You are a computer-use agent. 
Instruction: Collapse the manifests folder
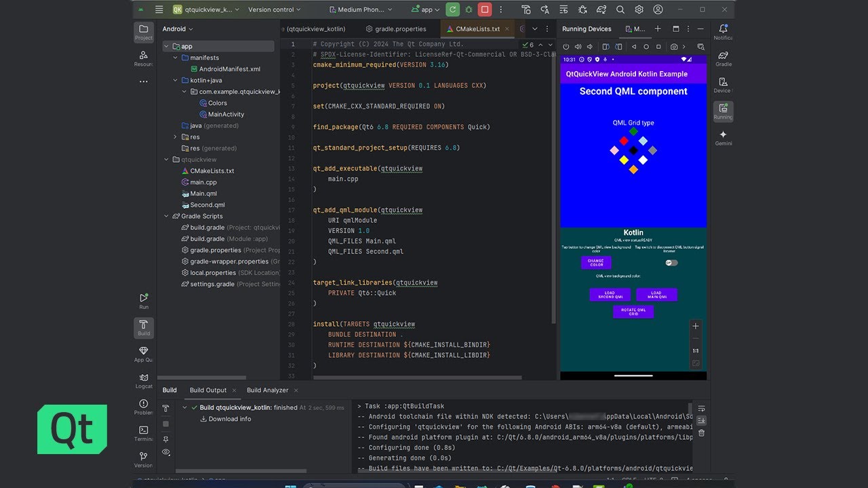coord(175,58)
